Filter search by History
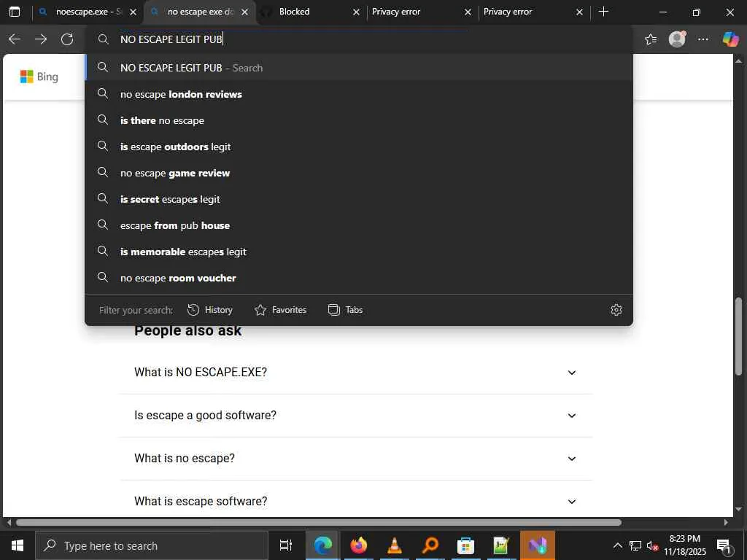The width and height of the screenshot is (747, 560). [209, 310]
